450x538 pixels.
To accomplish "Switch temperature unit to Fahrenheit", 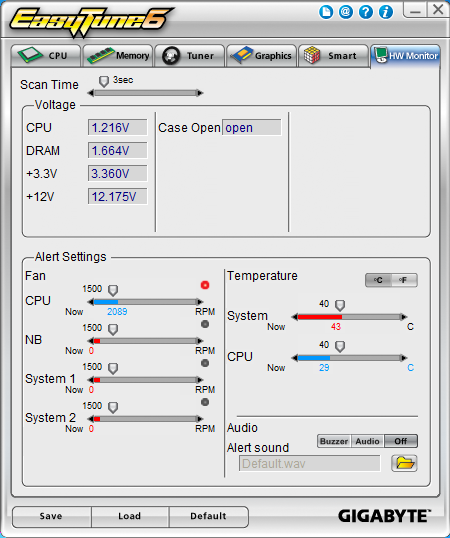I will click(x=404, y=280).
